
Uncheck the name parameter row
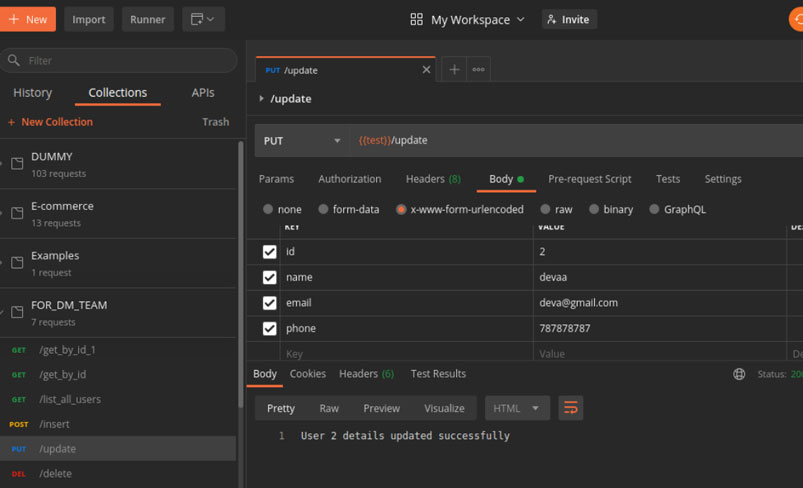pyautogui.click(x=269, y=277)
